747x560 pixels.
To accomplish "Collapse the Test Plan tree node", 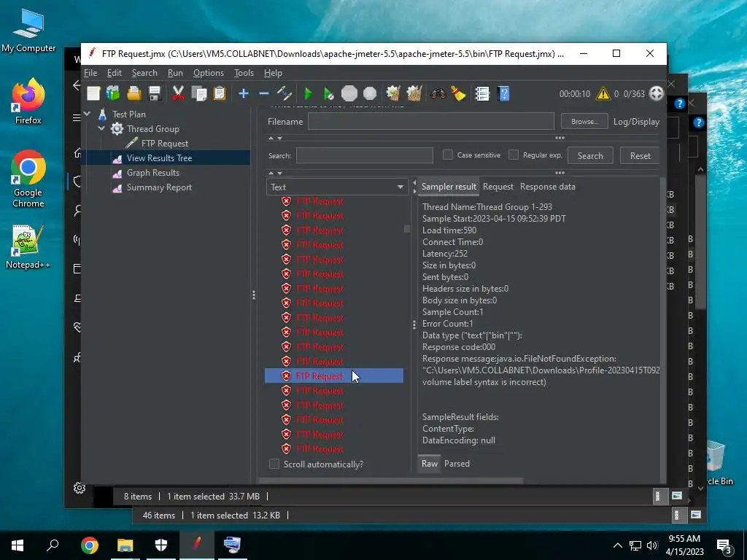I will coord(88,114).
